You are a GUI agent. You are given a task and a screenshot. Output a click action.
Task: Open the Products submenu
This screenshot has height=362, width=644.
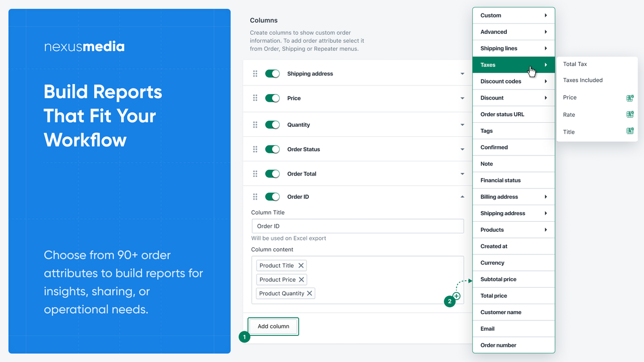[x=514, y=230]
